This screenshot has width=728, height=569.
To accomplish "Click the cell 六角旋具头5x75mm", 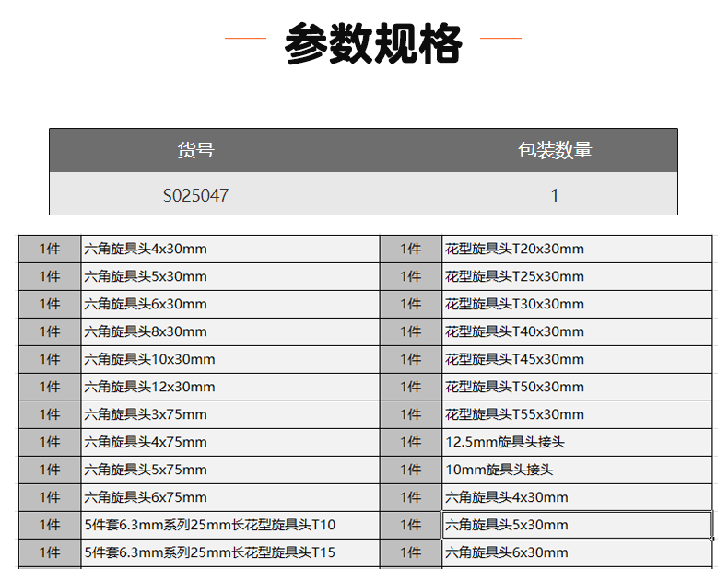I will click(x=230, y=470).
